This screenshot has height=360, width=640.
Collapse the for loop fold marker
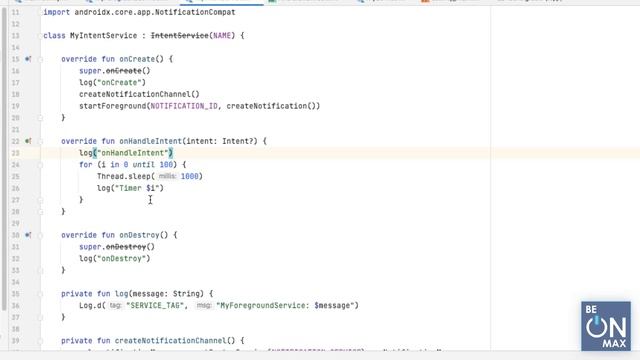coord(40,165)
